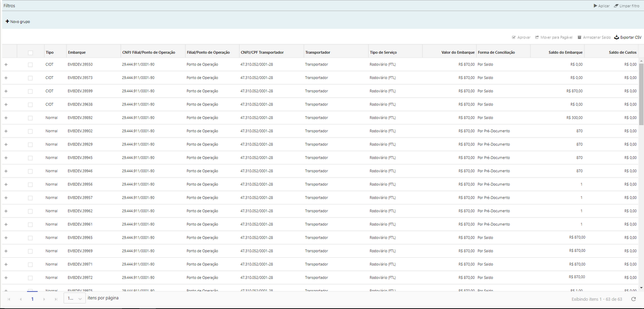The height and width of the screenshot is (309, 644).
Task: Select page number 1 in the pager
Action: 32,299
